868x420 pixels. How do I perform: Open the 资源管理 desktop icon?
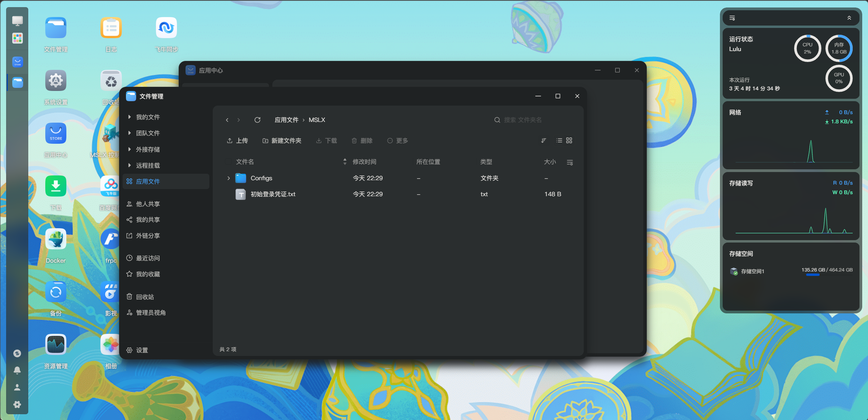(56, 345)
